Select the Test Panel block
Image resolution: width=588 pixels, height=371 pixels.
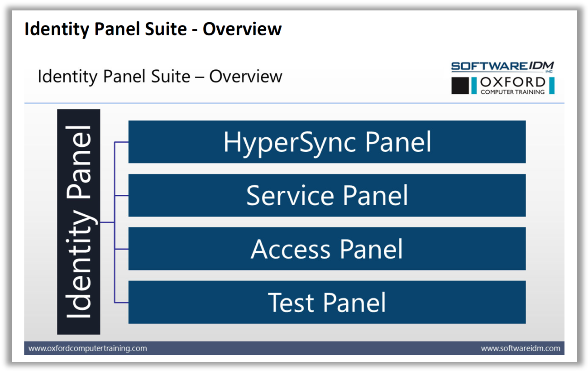326,302
